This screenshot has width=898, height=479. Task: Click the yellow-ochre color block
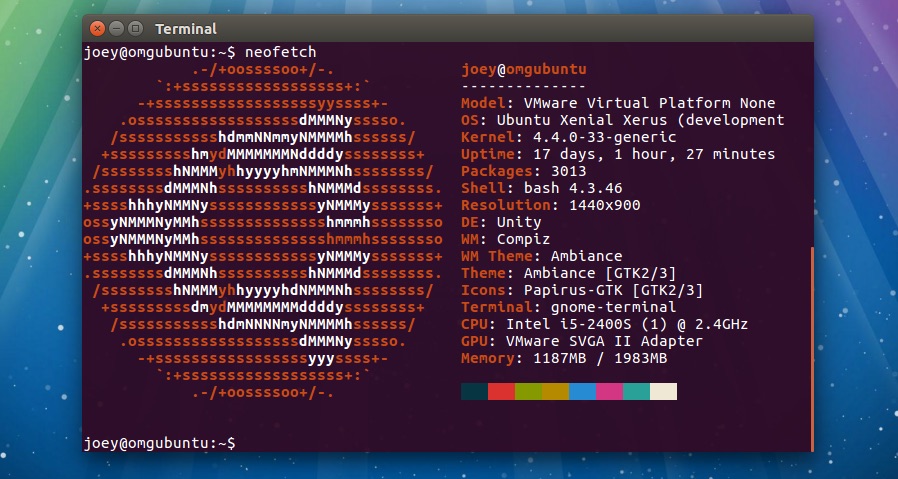(x=555, y=391)
